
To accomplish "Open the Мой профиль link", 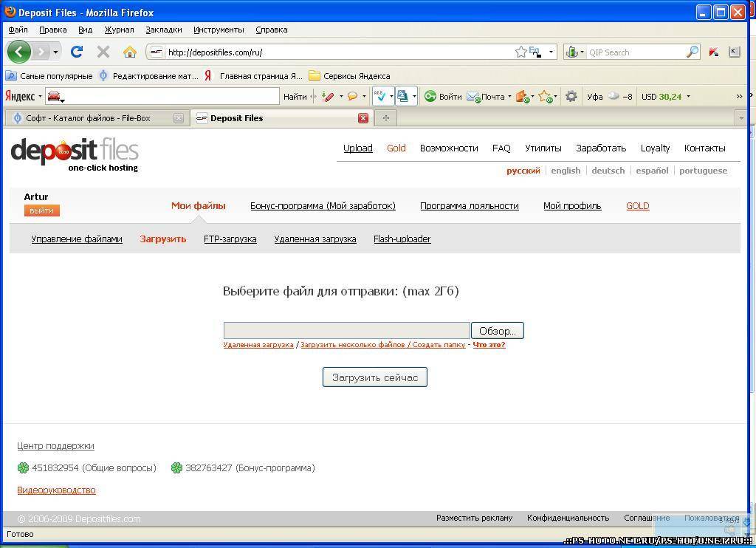I will pyautogui.click(x=572, y=206).
